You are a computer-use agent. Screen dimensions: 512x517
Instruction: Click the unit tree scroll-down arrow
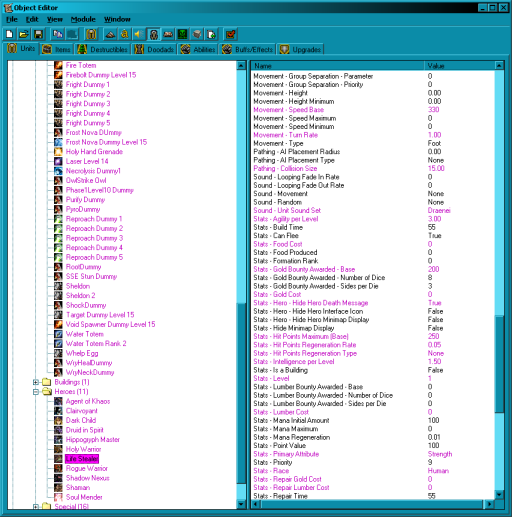pyautogui.click(x=241, y=504)
